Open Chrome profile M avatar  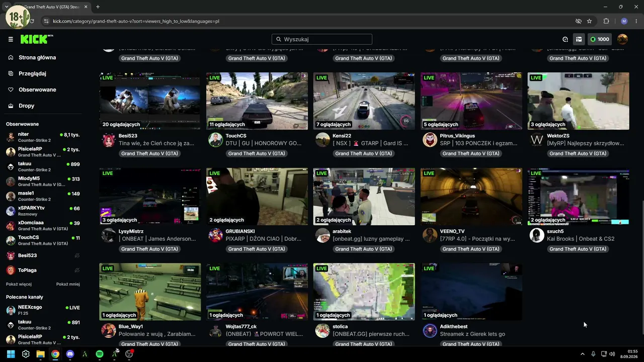click(624, 21)
